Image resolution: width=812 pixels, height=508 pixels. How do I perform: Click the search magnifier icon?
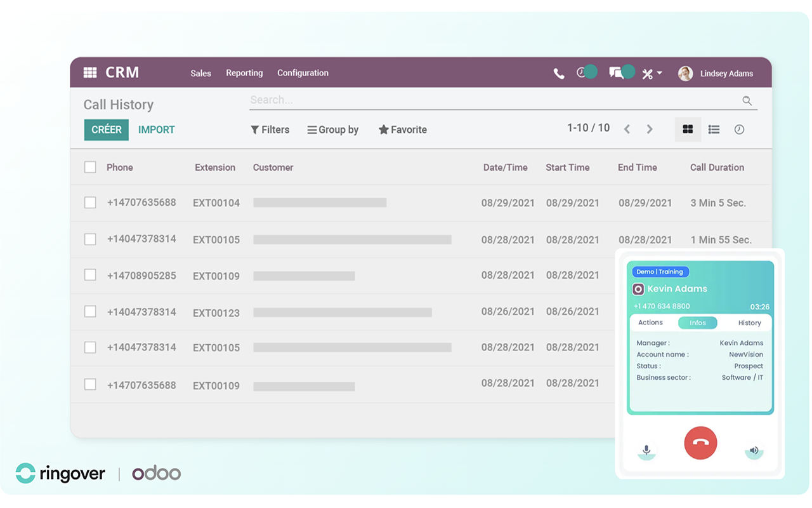click(x=747, y=100)
